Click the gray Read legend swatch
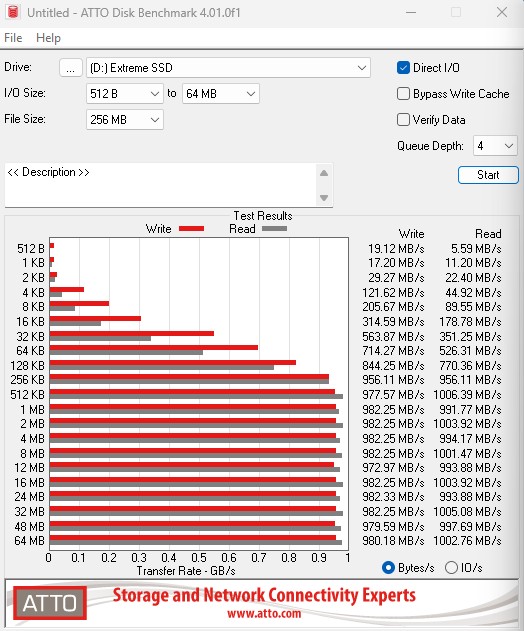Image resolution: width=524 pixels, height=631 pixels. pyautogui.click(x=274, y=229)
